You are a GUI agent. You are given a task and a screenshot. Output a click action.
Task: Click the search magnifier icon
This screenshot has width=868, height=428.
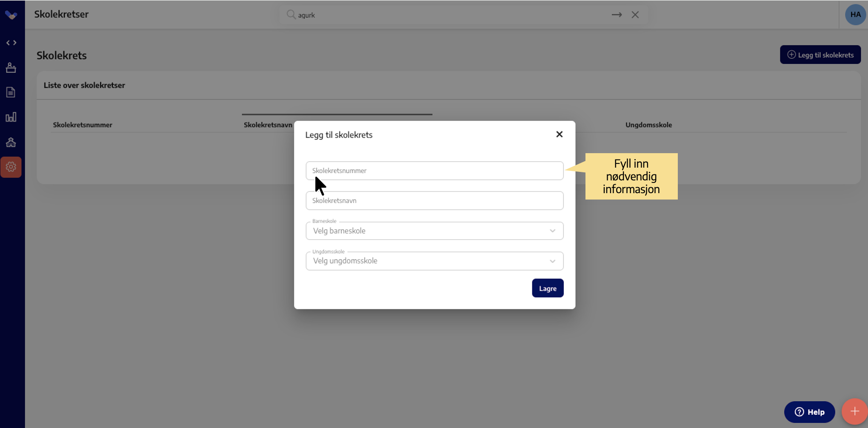click(291, 15)
